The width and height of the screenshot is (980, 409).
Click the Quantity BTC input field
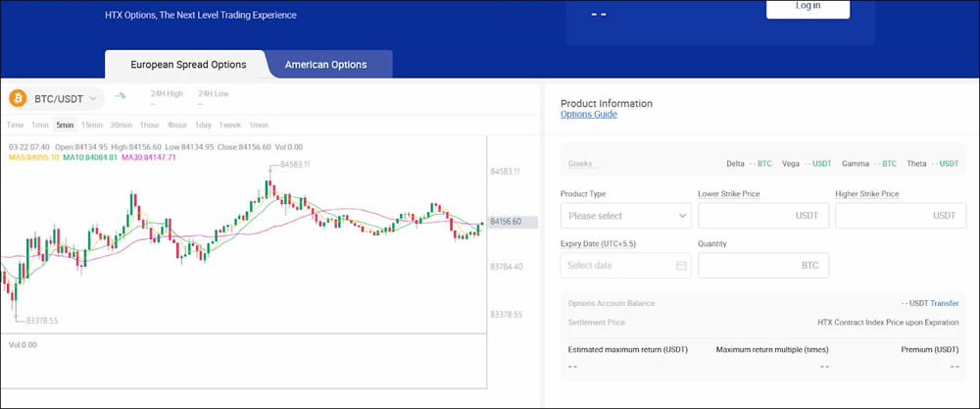762,266
